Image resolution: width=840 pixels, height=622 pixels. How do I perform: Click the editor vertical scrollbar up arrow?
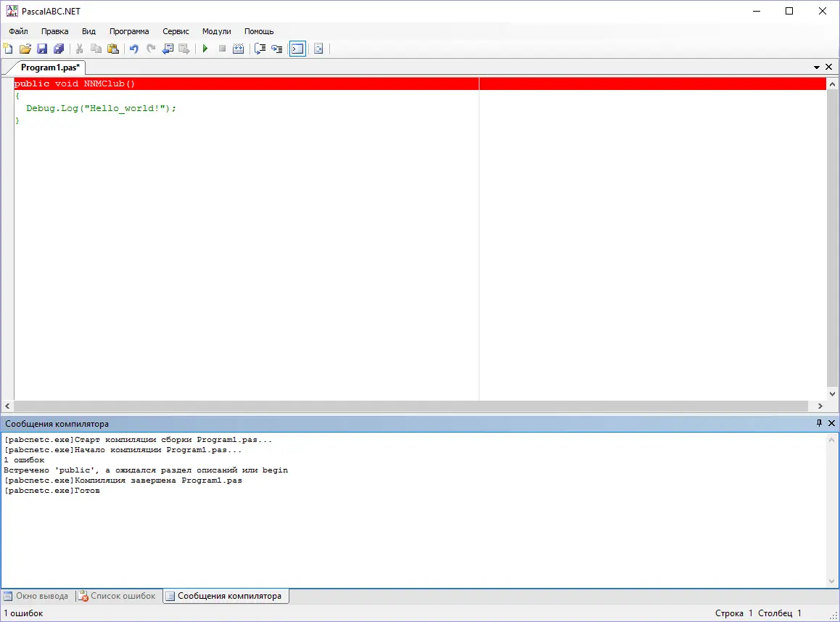click(x=832, y=84)
